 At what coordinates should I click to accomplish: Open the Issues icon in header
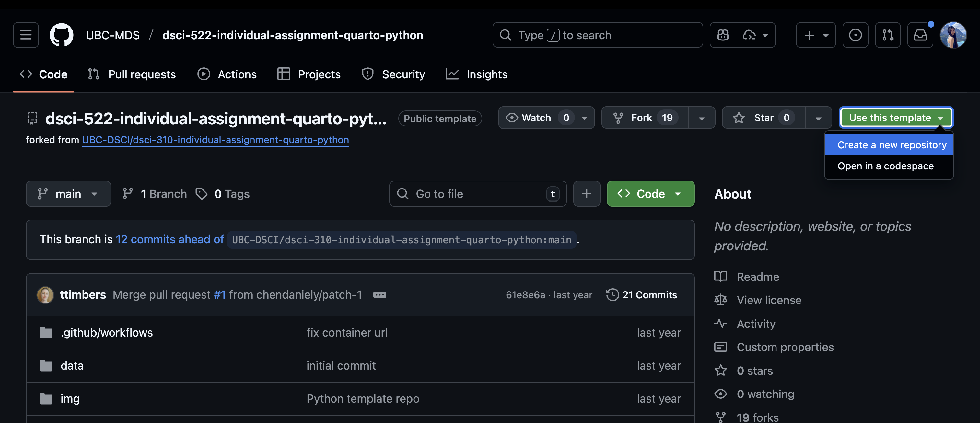coord(855,35)
